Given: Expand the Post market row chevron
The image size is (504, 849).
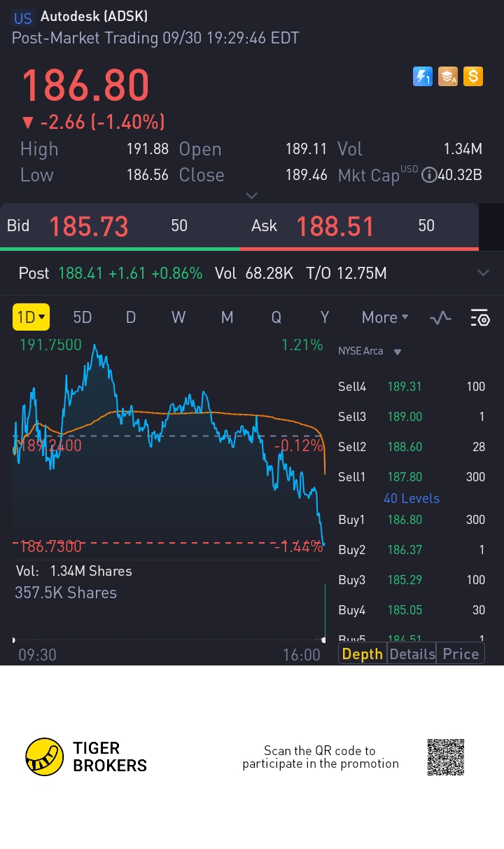Looking at the screenshot, I should click(483, 272).
